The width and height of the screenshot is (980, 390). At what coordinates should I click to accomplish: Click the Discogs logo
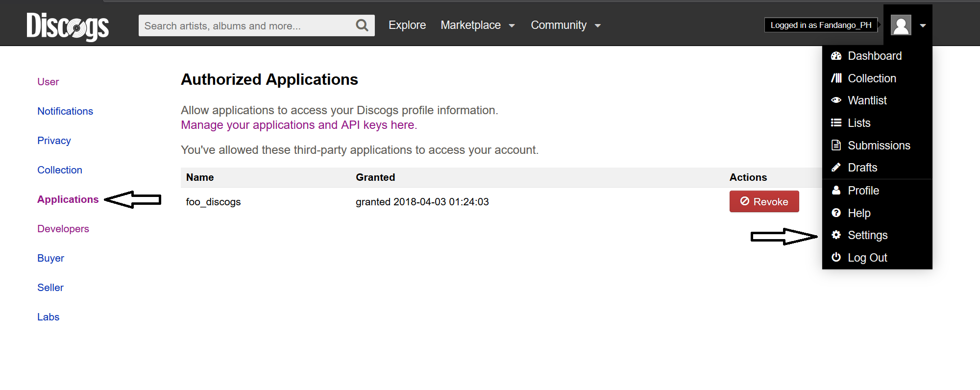coord(68,26)
